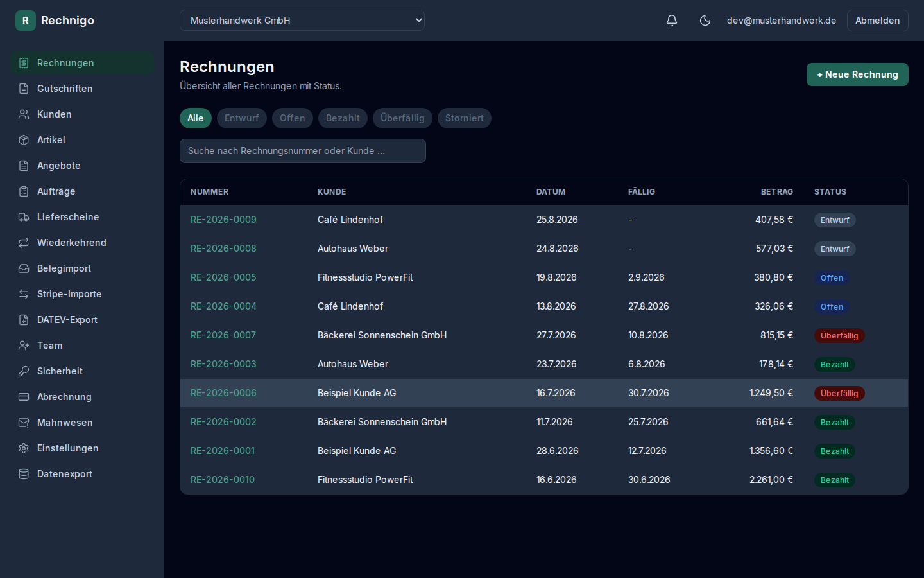Click the date 28.6.2026

tap(558, 451)
